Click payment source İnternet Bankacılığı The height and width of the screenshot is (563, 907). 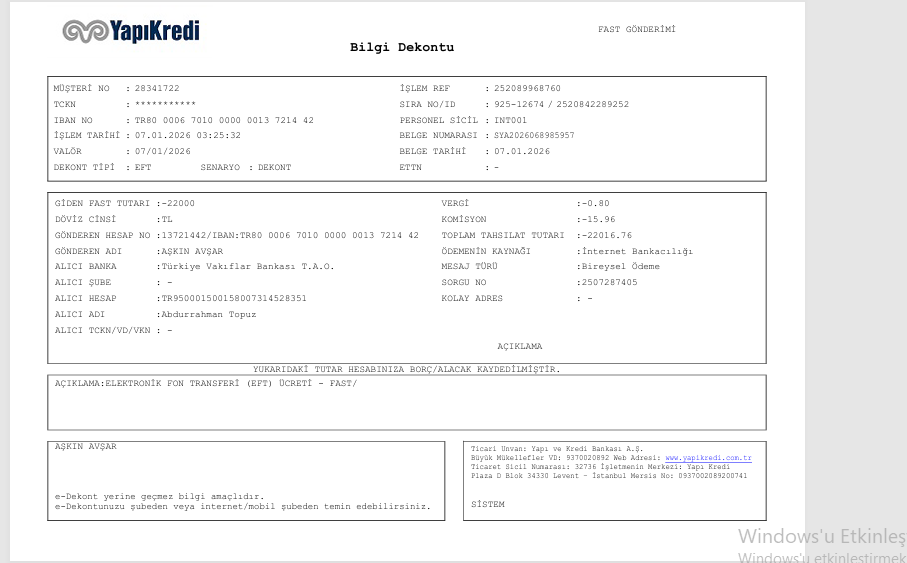[637, 251]
